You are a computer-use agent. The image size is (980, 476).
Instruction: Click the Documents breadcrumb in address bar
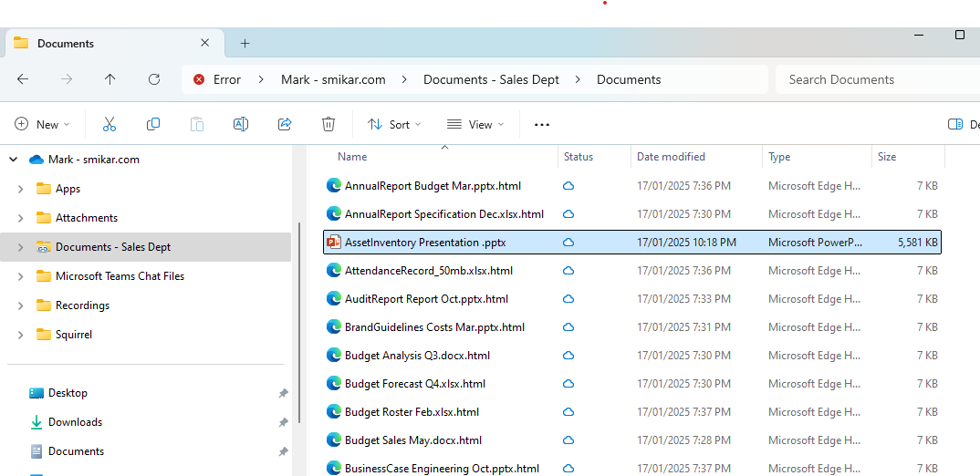pos(629,79)
